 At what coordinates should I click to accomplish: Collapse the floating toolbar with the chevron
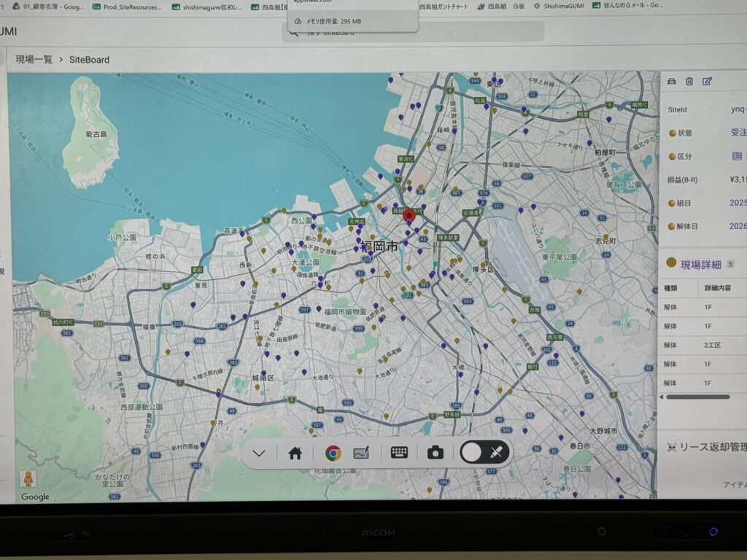tap(259, 453)
